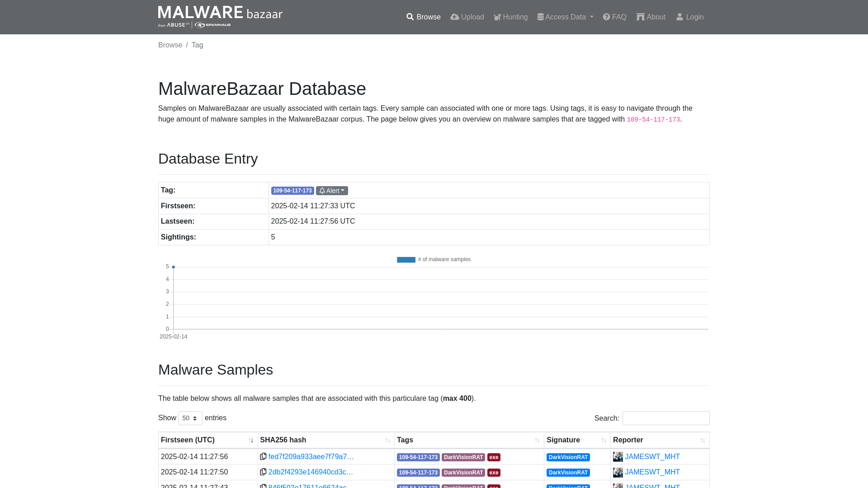Viewport: 868px width, 488px height.
Task: Click Firstseen value 2025-02-14 11:27:33 UTC
Action: [313, 206]
